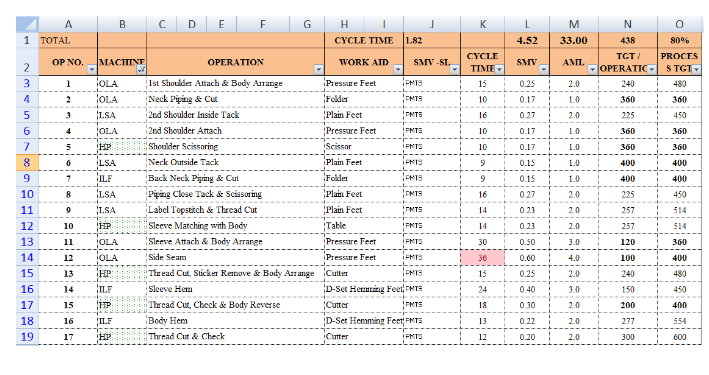Image resolution: width=709 pixels, height=375 pixels.
Task: Select row 19 header
Action: click(x=27, y=337)
